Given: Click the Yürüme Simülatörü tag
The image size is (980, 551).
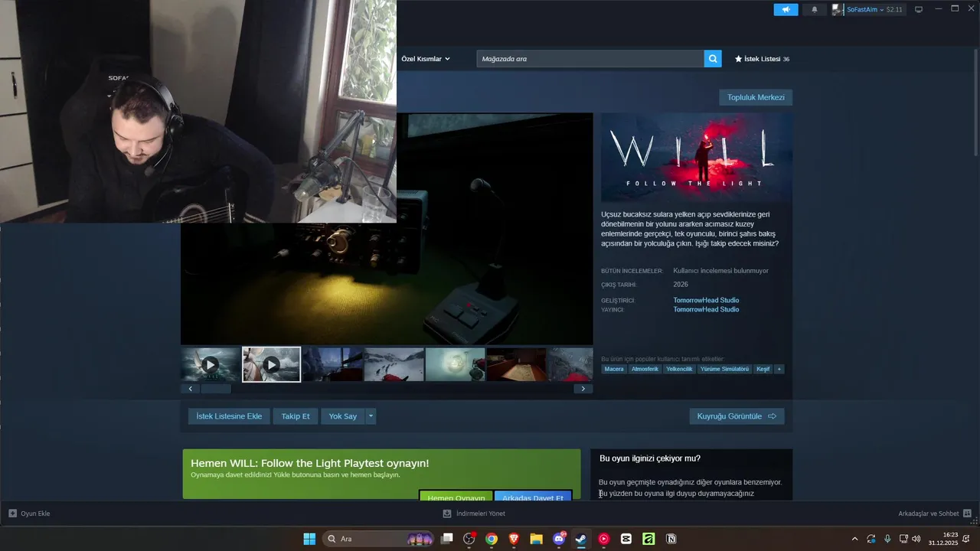Looking at the screenshot, I should pyautogui.click(x=724, y=369).
